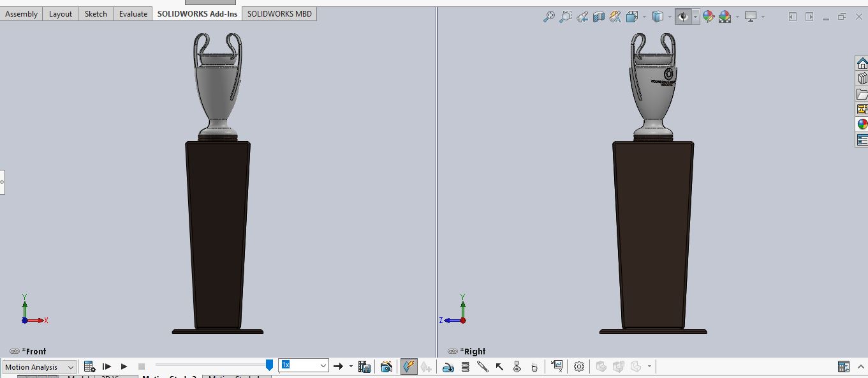
Task: Expand the Playback Mode arrow dropdown
Action: coord(351,367)
